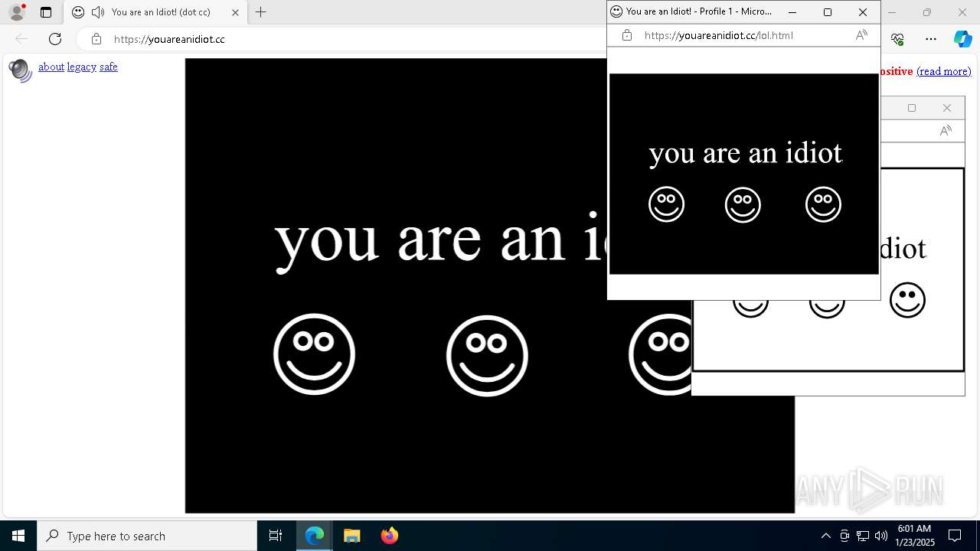View site info lock in main address bar

(96, 39)
